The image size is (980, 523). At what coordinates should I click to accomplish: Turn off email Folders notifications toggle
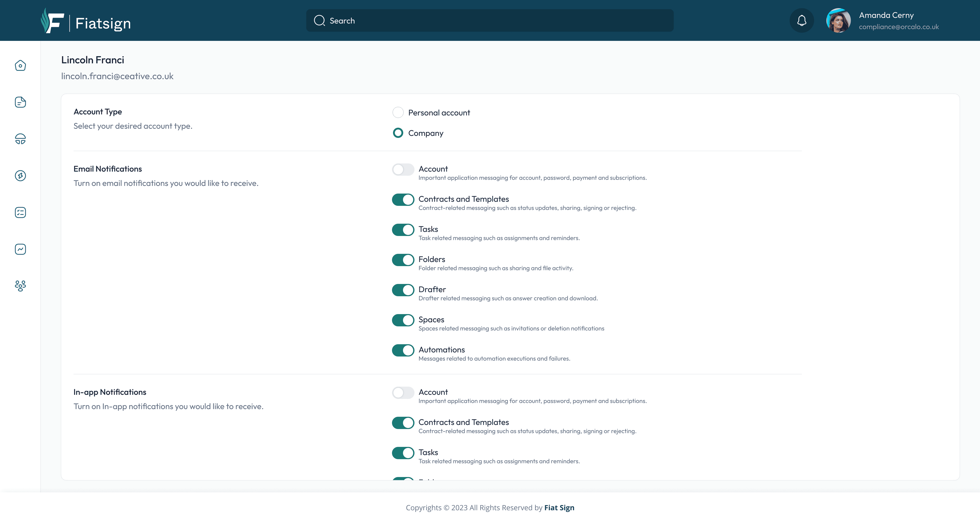coord(403,260)
